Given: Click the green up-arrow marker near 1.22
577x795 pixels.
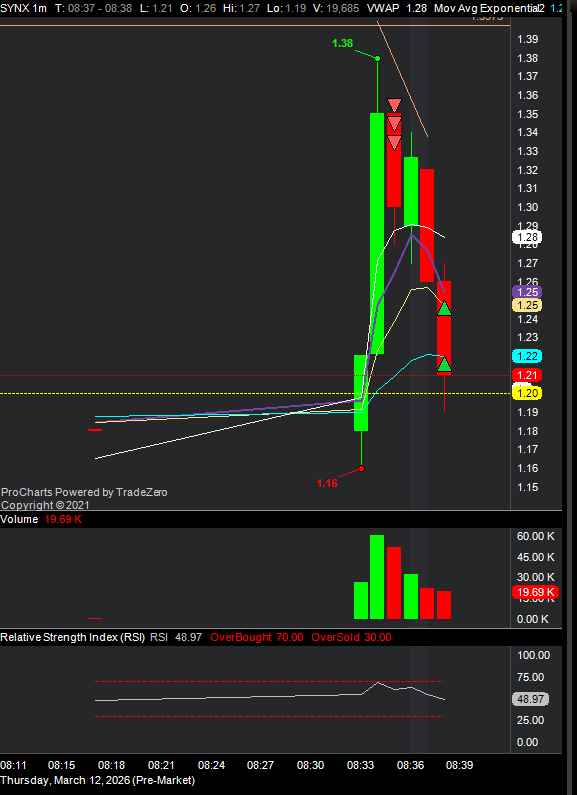Looking at the screenshot, I should (x=444, y=364).
